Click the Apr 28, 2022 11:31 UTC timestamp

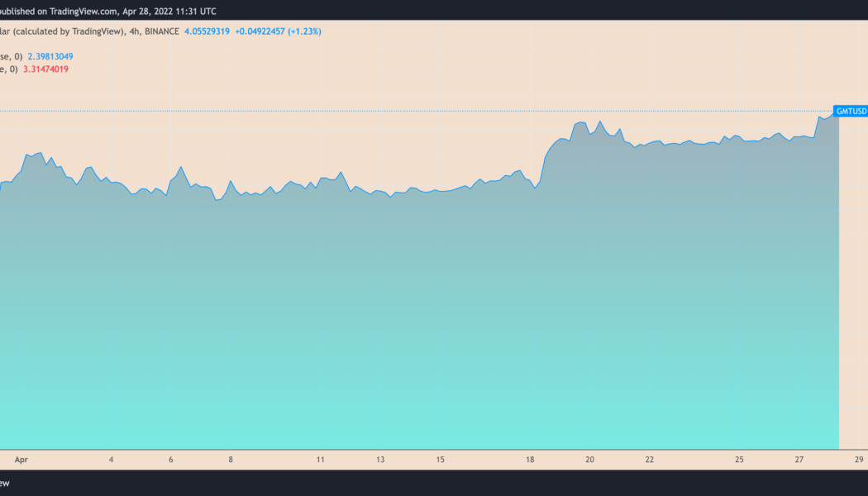(x=172, y=9)
